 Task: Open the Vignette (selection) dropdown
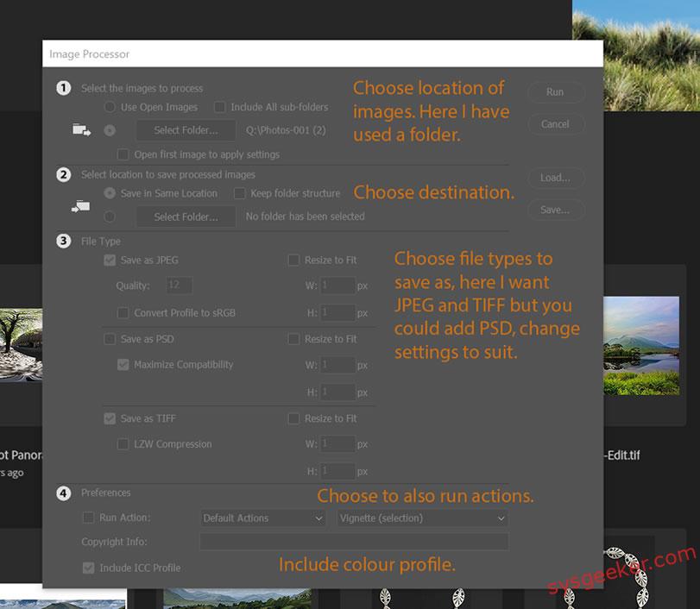[x=421, y=518]
